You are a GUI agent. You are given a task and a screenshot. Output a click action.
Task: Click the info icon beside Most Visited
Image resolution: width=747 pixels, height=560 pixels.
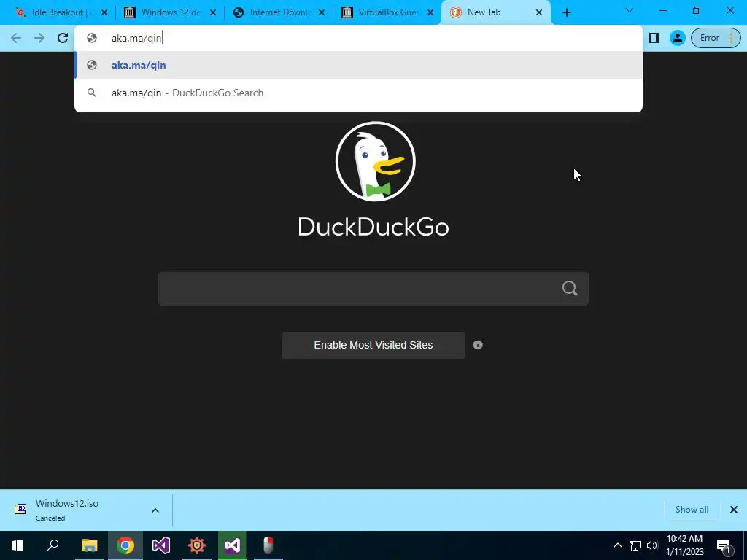click(478, 345)
